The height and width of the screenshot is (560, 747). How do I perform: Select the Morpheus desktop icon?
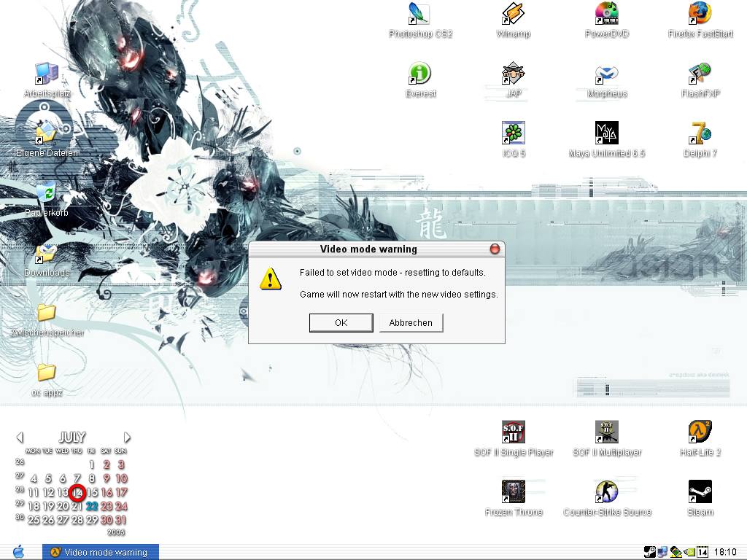pyautogui.click(x=606, y=74)
